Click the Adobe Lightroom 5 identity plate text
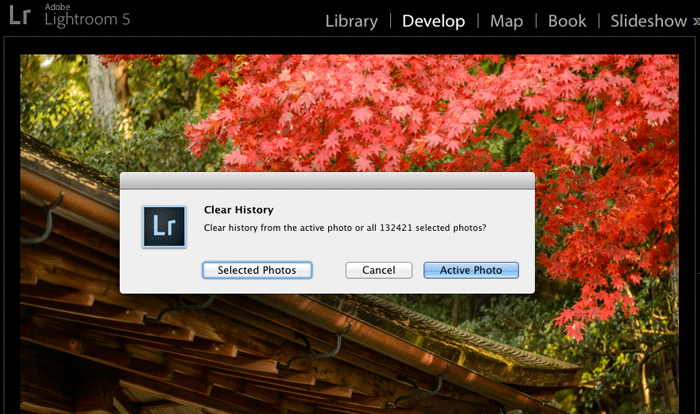The image size is (700, 414). coord(87,16)
